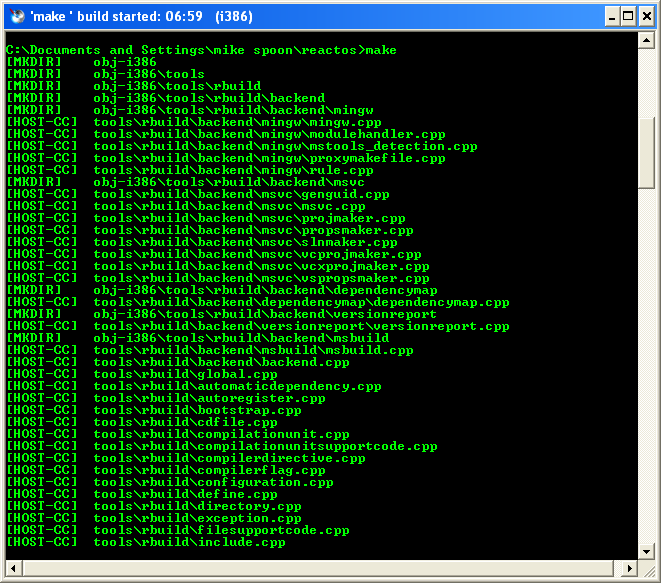Click the horizontal scrollbar track

coord(322,568)
